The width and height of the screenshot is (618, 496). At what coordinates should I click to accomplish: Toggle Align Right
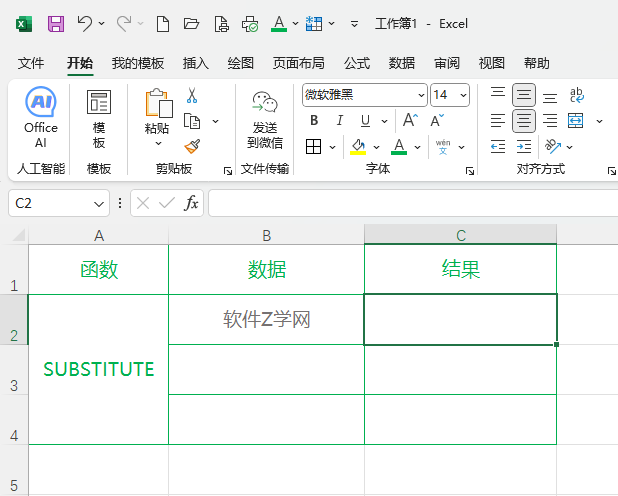tap(550, 121)
